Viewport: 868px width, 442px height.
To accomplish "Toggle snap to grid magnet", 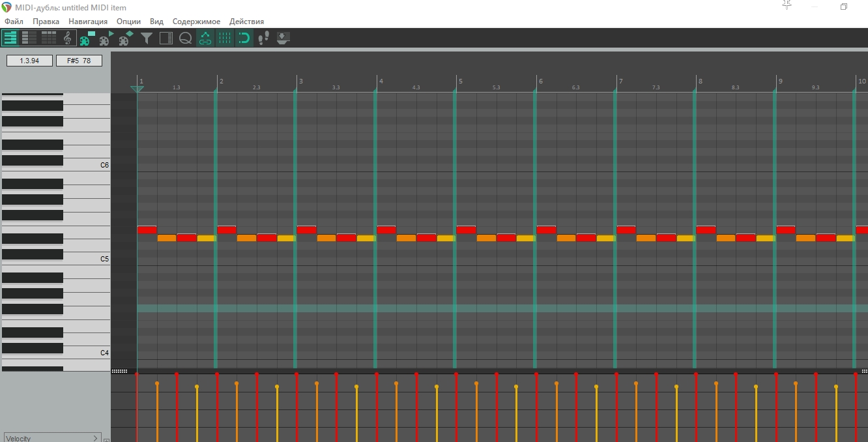I will tap(244, 38).
